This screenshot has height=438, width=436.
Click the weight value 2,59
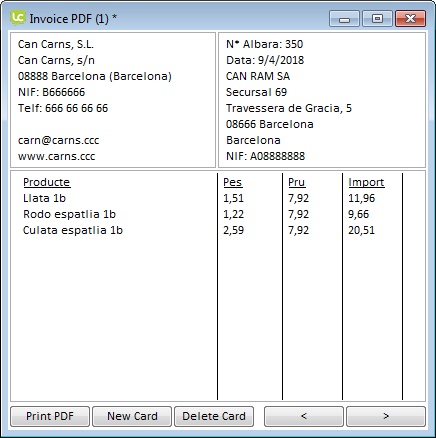click(233, 230)
